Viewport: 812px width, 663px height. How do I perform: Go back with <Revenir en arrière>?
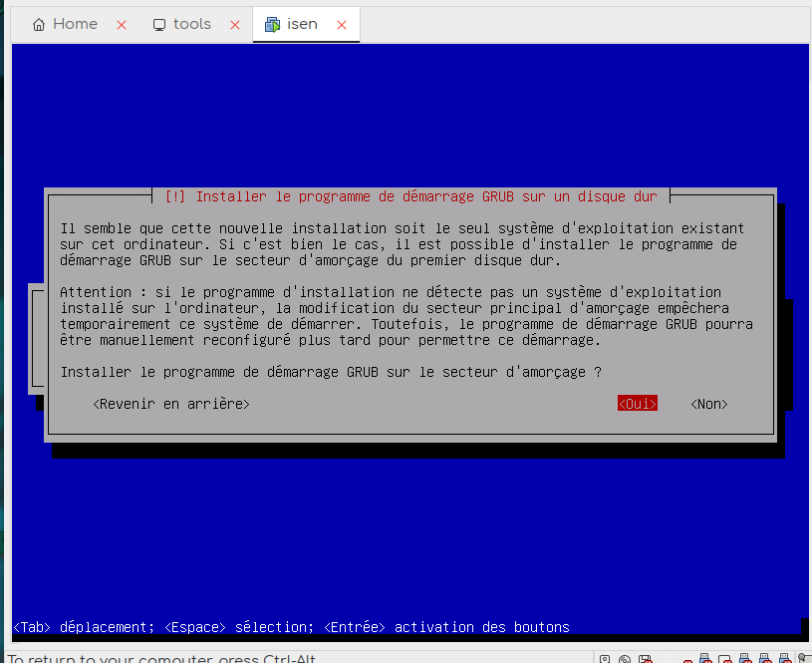coord(170,404)
